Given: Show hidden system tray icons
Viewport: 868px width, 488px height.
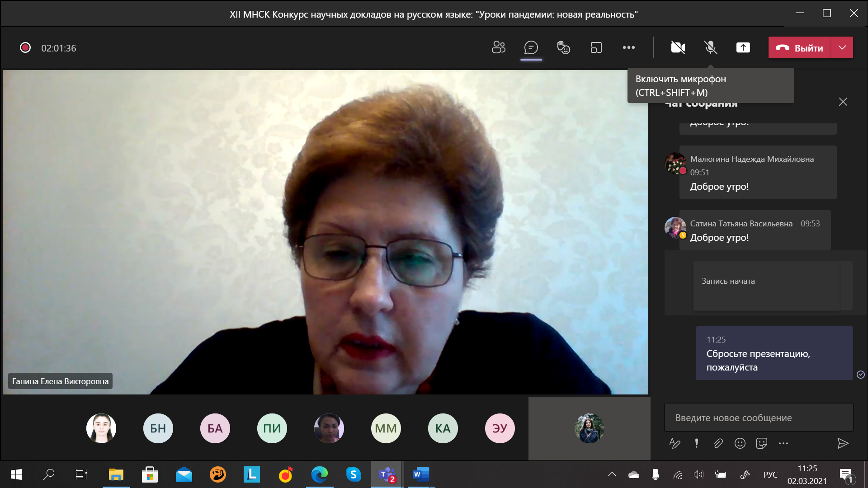Looking at the screenshot, I should (612, 474).
